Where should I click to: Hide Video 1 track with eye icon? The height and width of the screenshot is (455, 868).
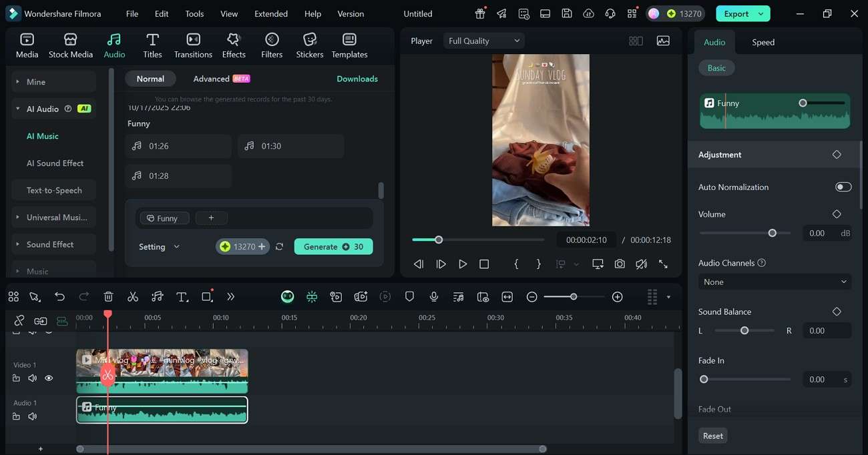[x=49, y=378]
